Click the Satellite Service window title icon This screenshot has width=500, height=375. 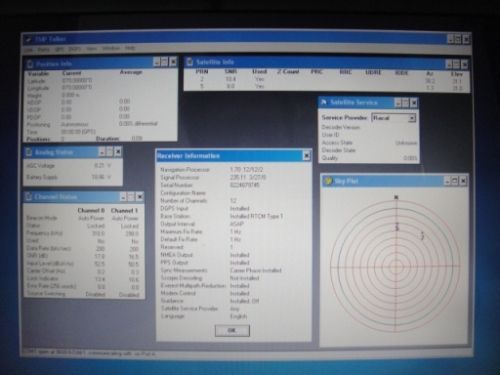coord(324,102)
